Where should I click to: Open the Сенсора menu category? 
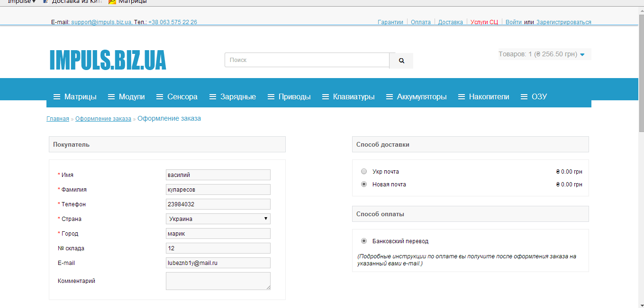coord(182,97)
